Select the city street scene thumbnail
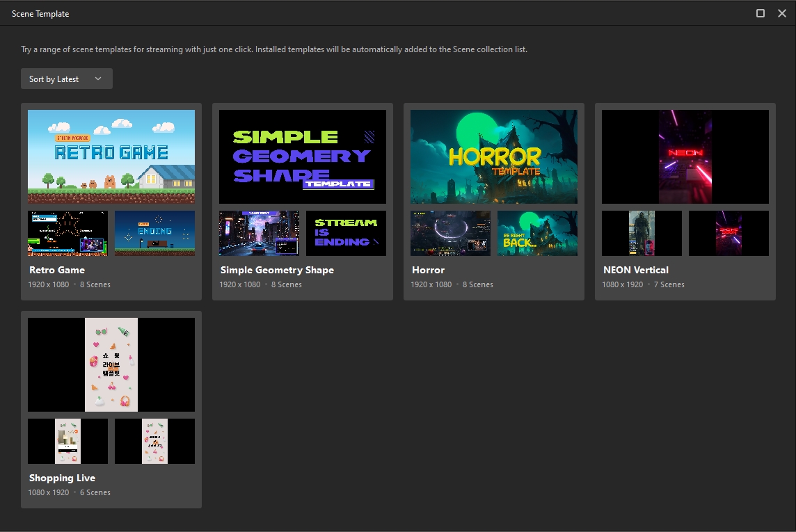 tap(259, 233)
